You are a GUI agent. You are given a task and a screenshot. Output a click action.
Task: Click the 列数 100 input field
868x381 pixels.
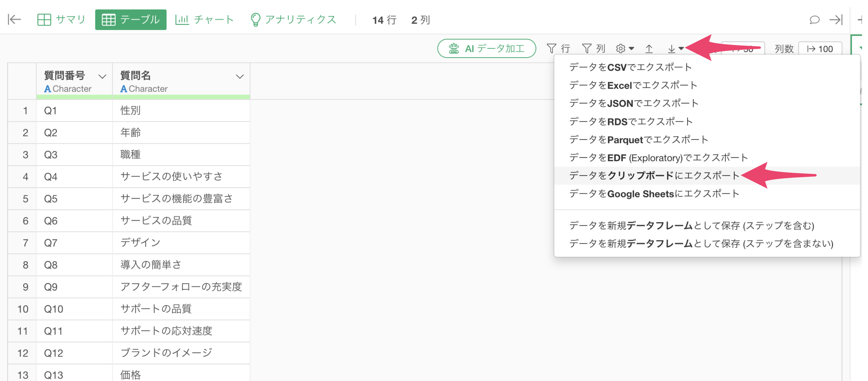(x=820, y=49)
